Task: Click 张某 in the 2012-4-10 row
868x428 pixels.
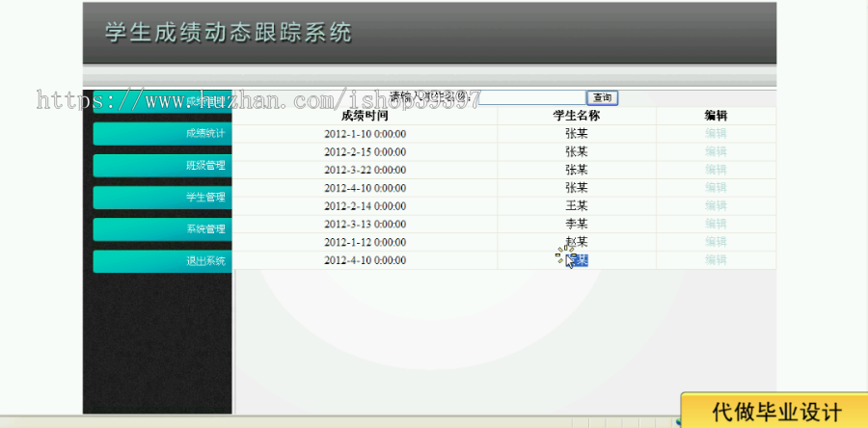Action: click(577, 188)
